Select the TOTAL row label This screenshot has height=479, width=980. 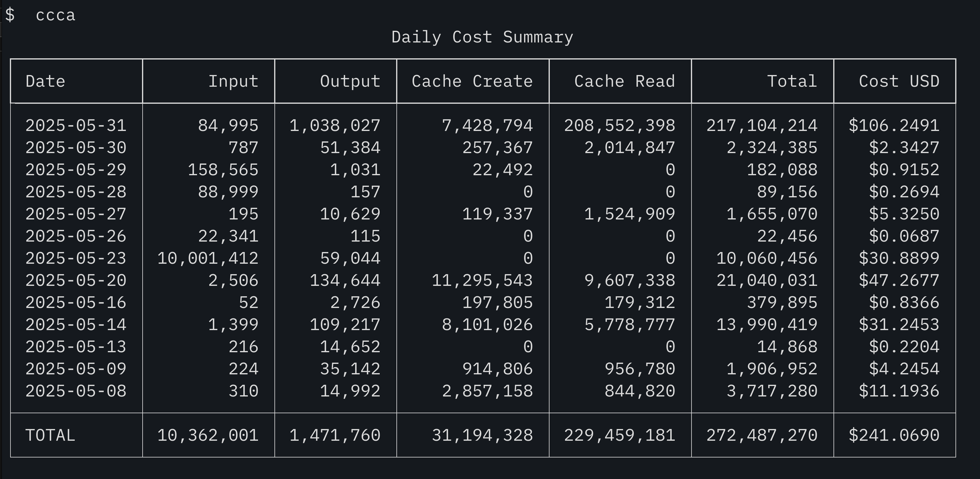pos(50,435)
